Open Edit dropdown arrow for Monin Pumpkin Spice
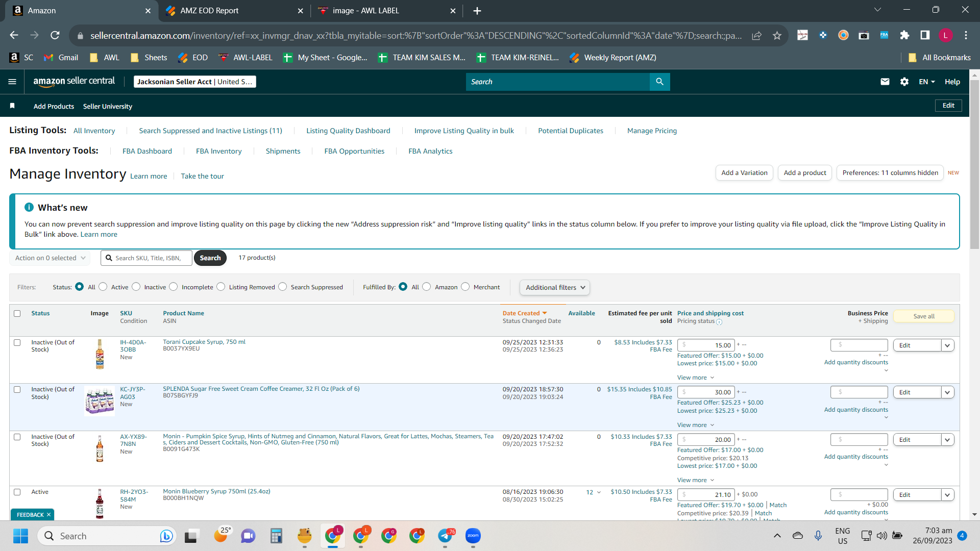980x551 pixels. pos(948,440)
